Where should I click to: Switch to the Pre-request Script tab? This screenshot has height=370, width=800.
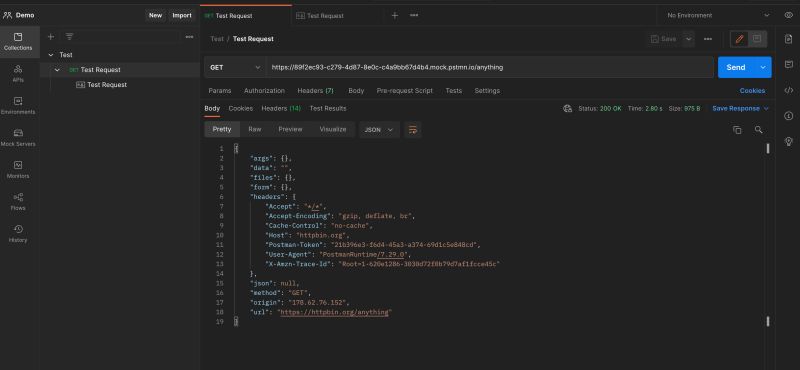[405, 90]
